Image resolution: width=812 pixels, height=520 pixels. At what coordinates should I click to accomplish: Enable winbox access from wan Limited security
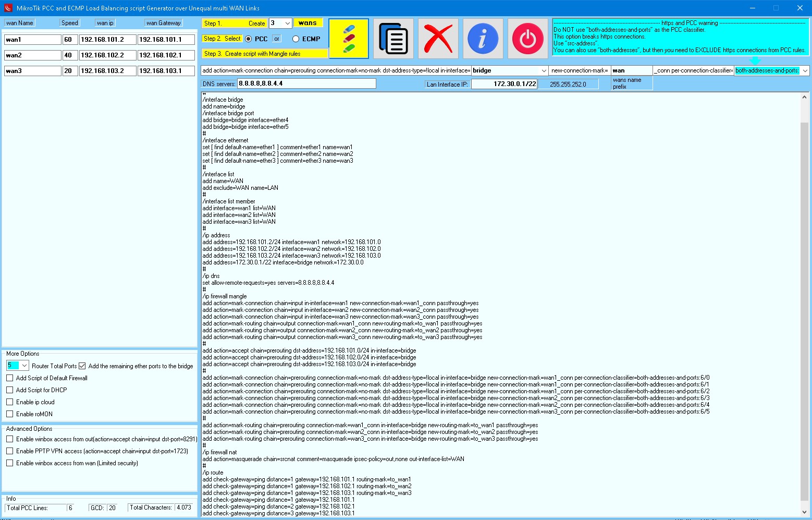(x=9, y=463)
